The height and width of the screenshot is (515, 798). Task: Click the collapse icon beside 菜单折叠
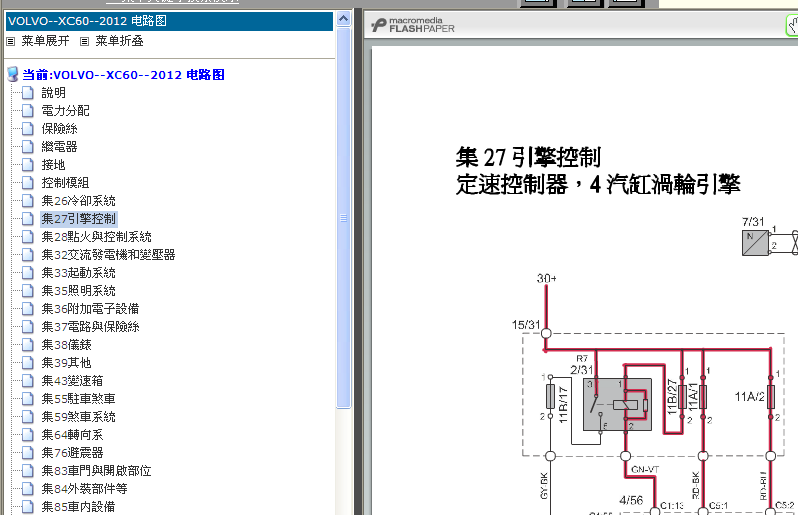pyautogui.click(x=85, y=42)
